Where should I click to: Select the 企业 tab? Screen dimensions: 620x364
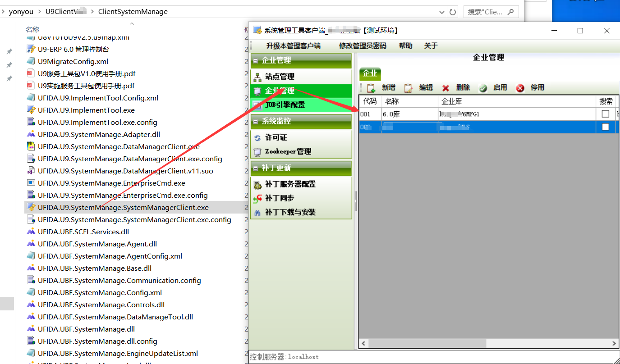point(370,74)
